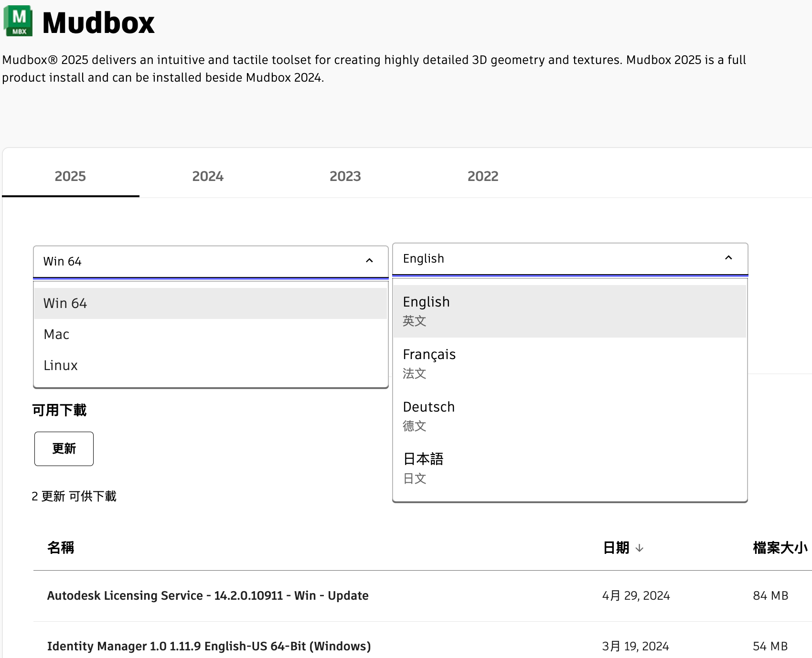Screen dimensions: 812x658
Task: Collapse the Win 64 platform dropdown chevron
Action: tap(369, 261)
